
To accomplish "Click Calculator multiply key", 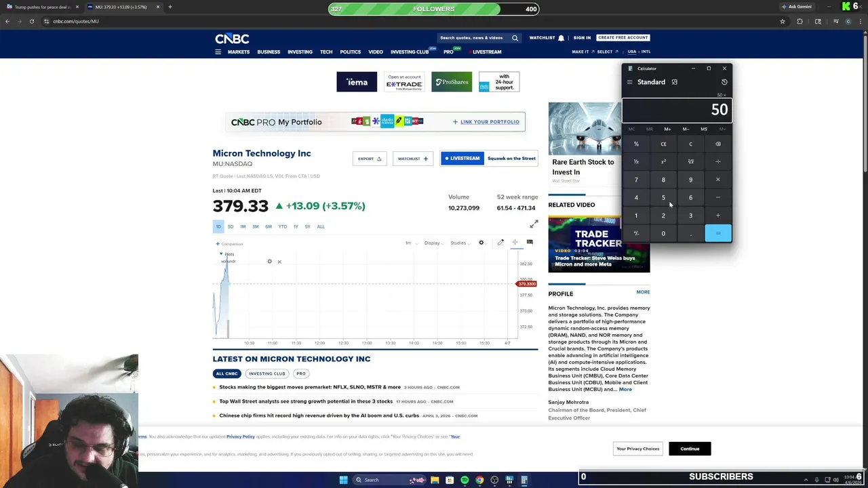I will click(718, 180).
